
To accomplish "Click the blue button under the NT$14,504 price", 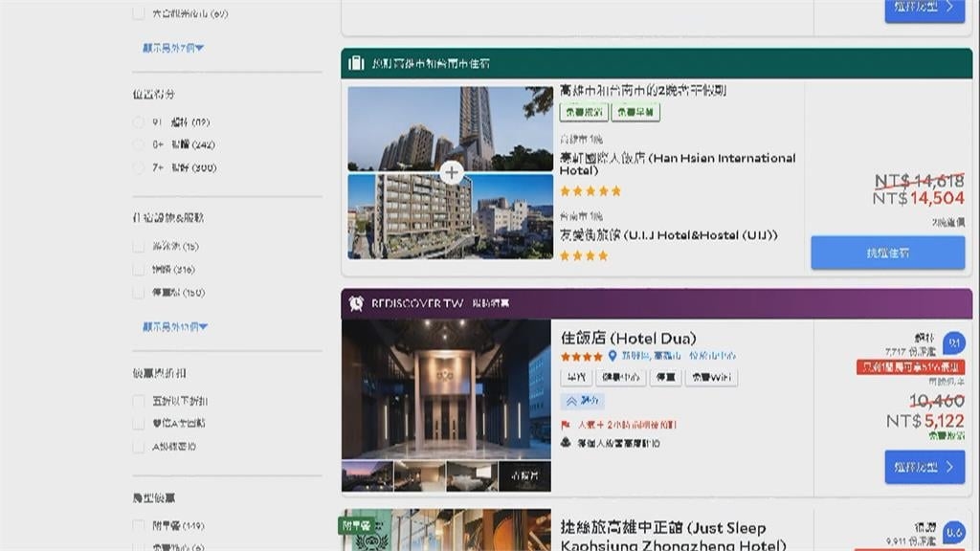I will click(887, 253).
